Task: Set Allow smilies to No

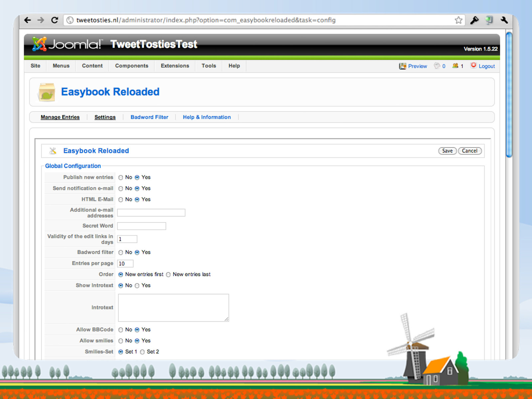Action: click(x=121, y=341)
